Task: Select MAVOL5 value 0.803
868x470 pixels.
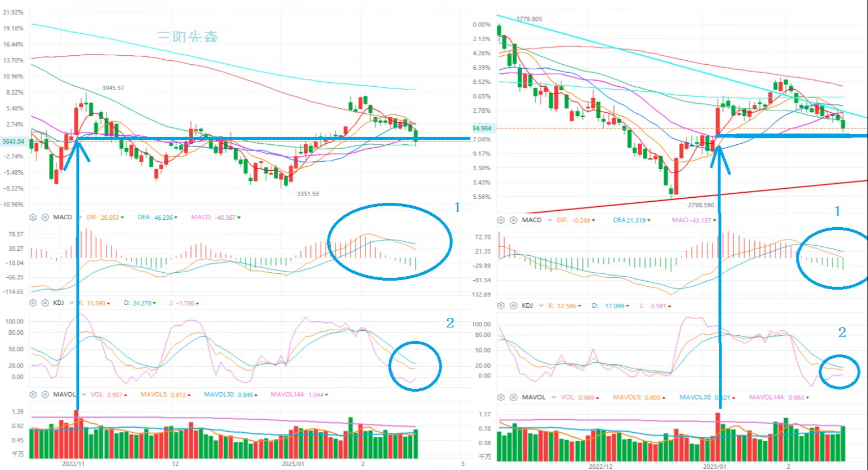Action: (x=652, y=397)
